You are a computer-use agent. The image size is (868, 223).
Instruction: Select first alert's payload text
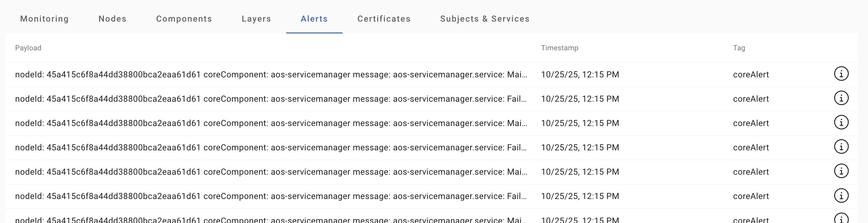tap(271, 75)
